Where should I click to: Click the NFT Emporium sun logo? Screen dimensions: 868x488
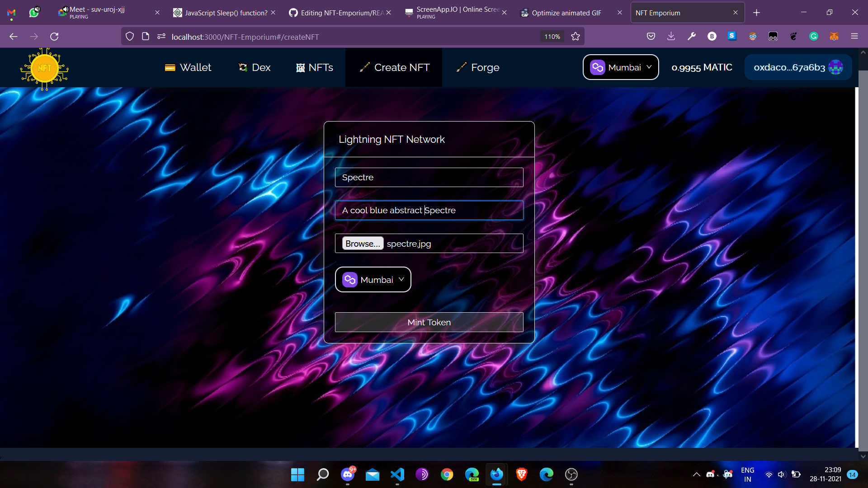[x=44, y=69]
